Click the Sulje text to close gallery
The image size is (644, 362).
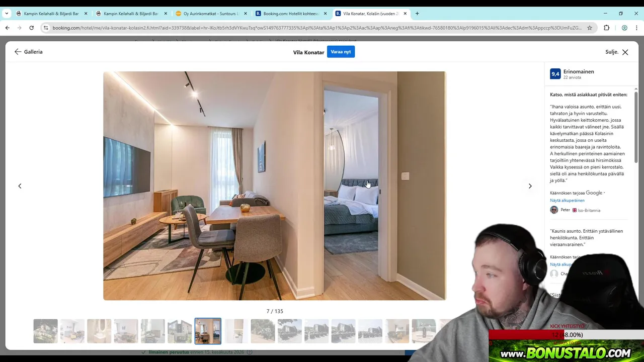(612, 52)
